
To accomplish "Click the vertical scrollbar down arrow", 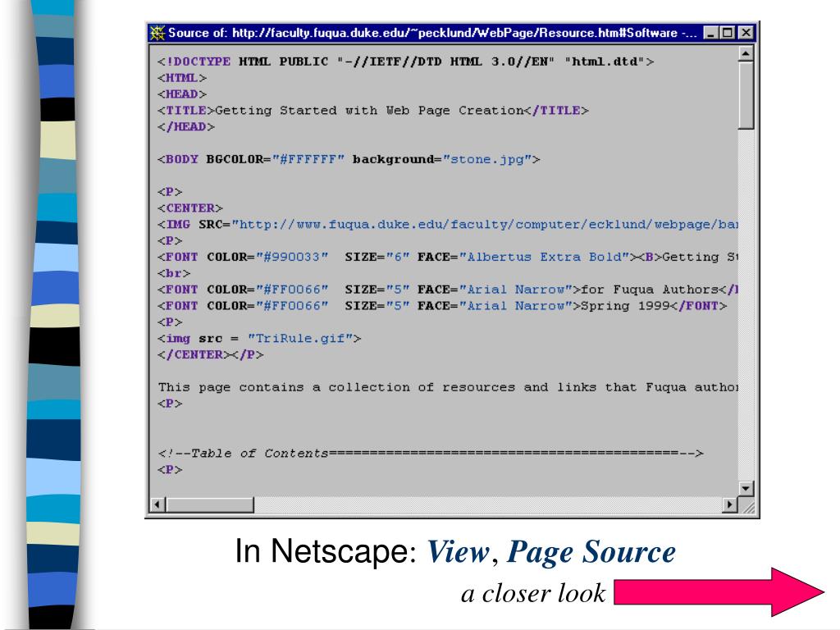I will click(746, 488).
